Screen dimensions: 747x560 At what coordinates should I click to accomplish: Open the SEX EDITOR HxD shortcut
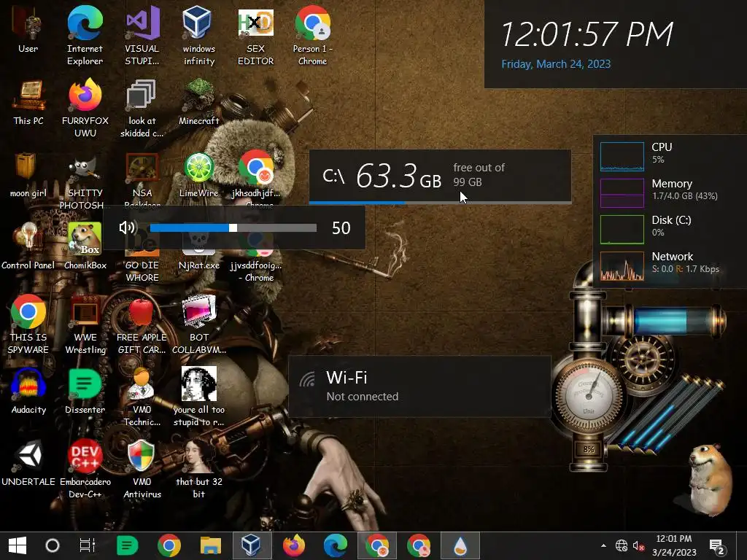coord(256,36)
